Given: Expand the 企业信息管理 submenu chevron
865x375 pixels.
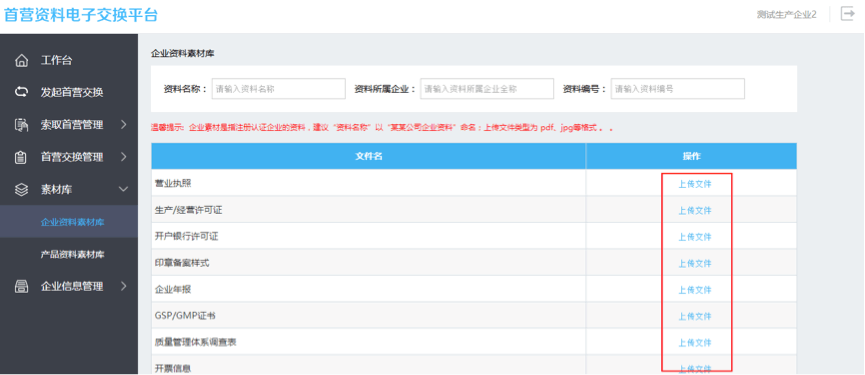Looking at the screenshot, I should click(x=124, y=286).
